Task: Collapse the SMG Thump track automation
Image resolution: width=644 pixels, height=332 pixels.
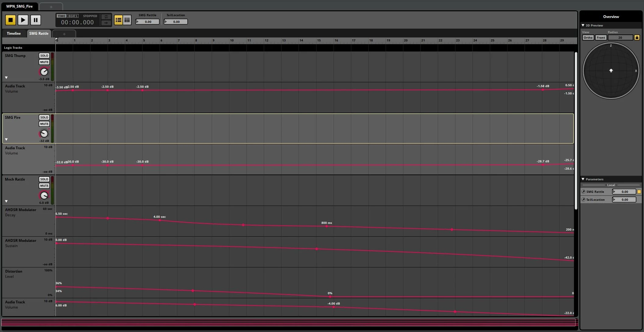Action: tap(6, 78)
